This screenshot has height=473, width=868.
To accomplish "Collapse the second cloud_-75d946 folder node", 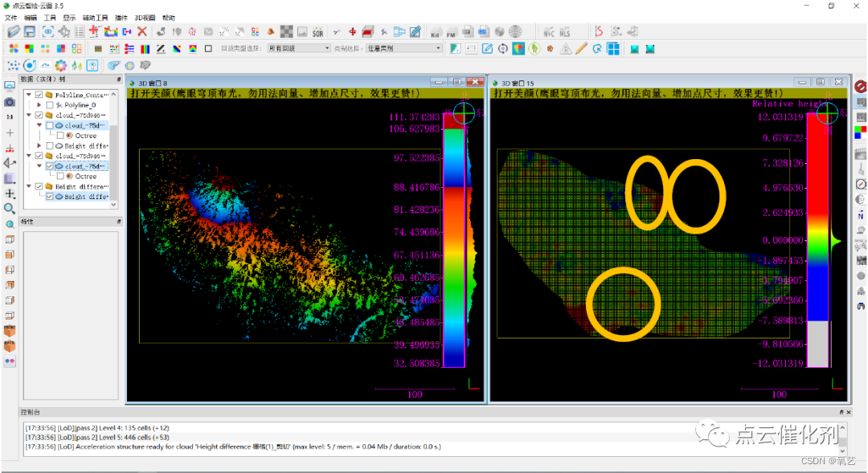I will [x=29, y=156].
